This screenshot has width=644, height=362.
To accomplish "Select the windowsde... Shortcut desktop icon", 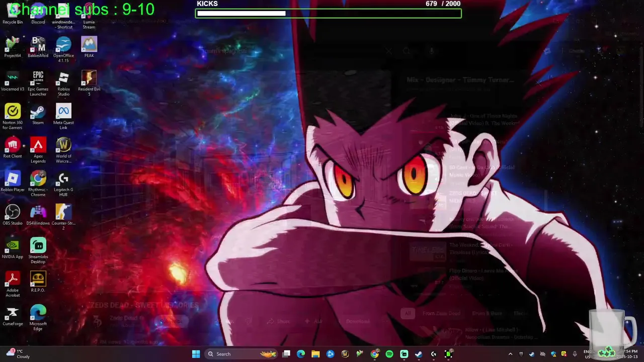I will pos(63,17).
